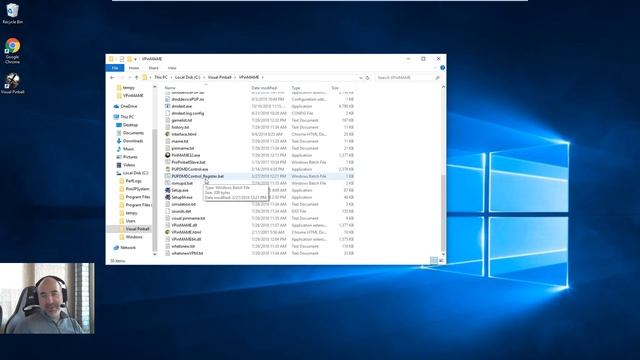Select Downloads in the navigation pane
Viewport: 640px width, 360px height.
coord(133,141)
